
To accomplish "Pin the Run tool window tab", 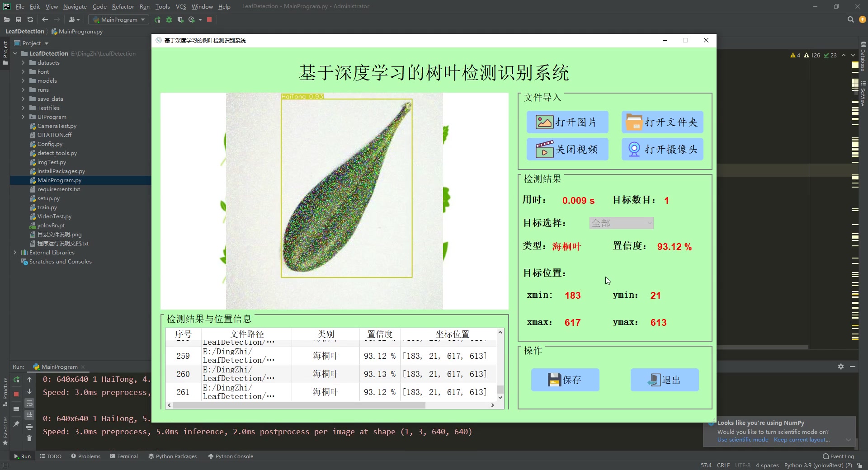I will coord(17,424).
